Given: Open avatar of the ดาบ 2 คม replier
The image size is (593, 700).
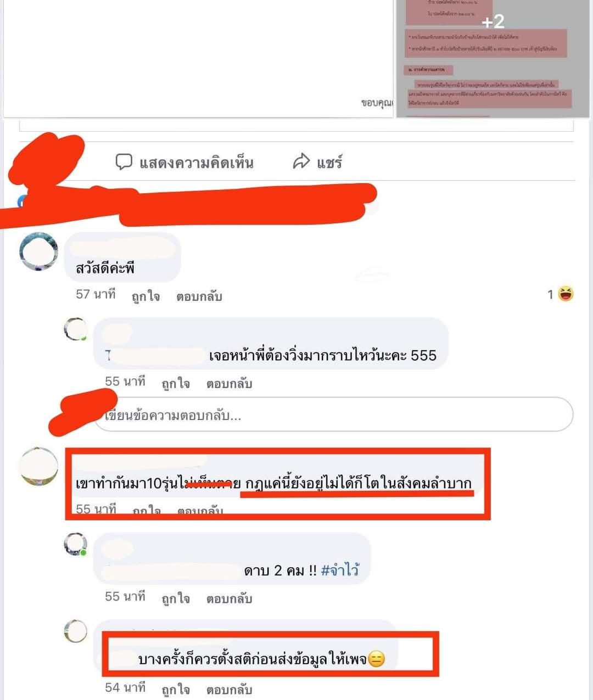Looking at the screenshot, I should [75, 544].
